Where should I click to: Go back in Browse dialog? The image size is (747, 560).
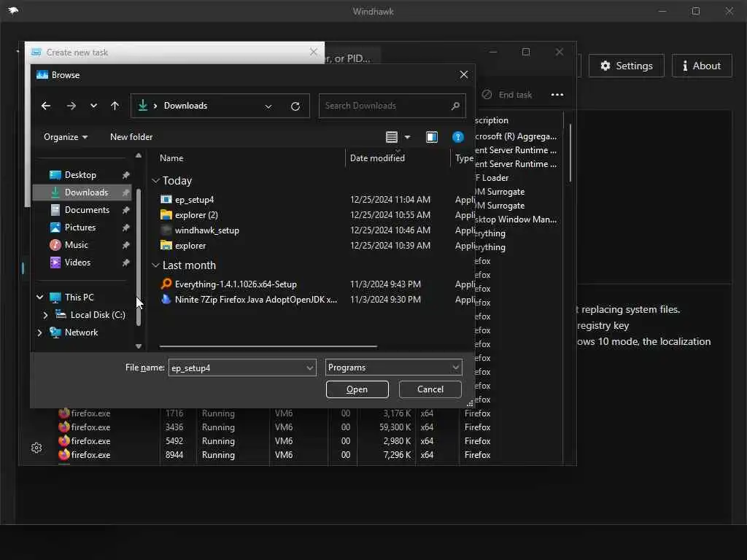point(46,106)
